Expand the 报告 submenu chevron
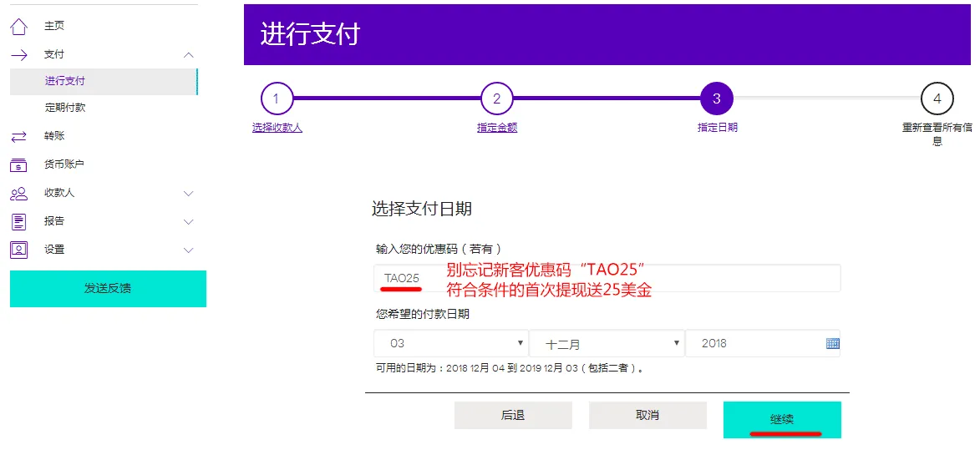This screenshot has height=460, width=980. [188, 222]
